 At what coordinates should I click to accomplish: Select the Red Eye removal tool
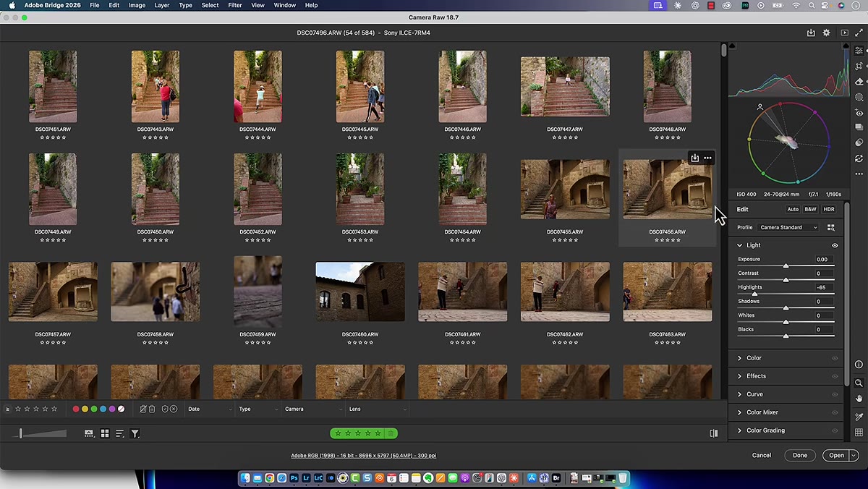coord(859,113)
